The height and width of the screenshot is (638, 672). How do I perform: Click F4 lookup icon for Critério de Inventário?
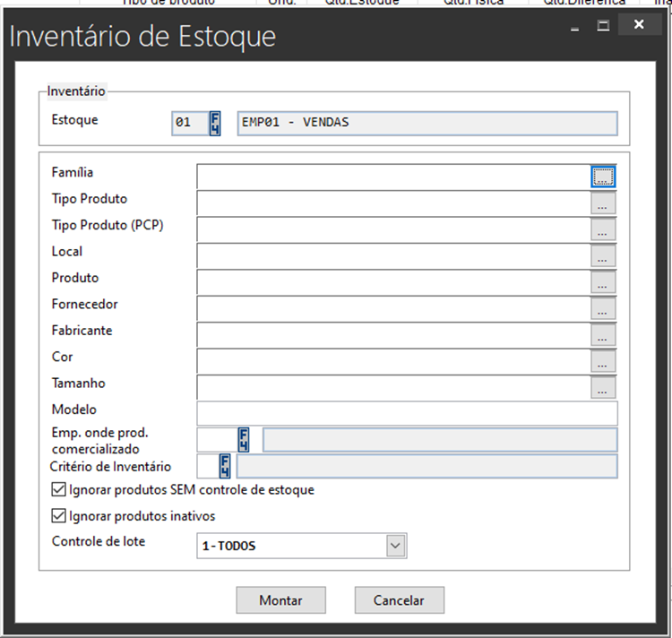[225, 467]
